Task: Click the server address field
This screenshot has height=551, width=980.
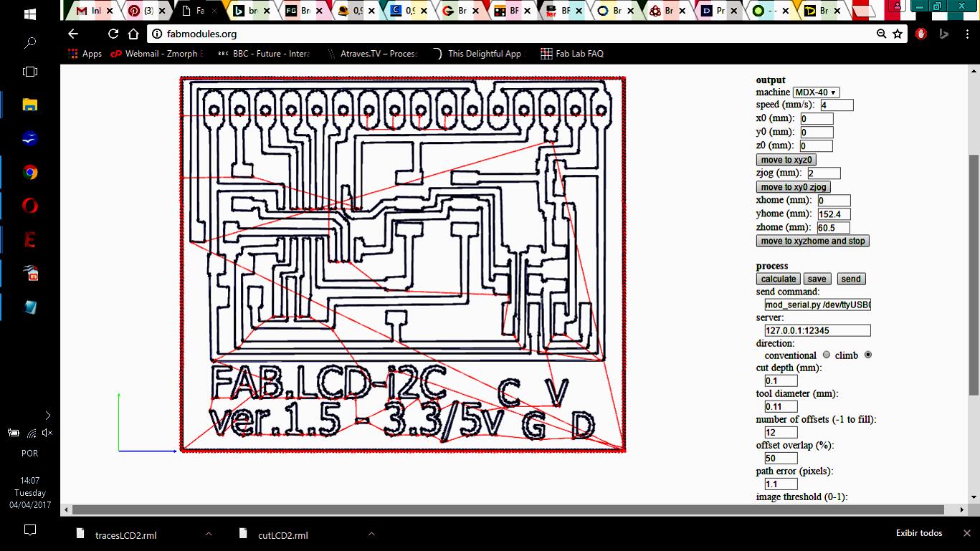Action: pos(818,330)
